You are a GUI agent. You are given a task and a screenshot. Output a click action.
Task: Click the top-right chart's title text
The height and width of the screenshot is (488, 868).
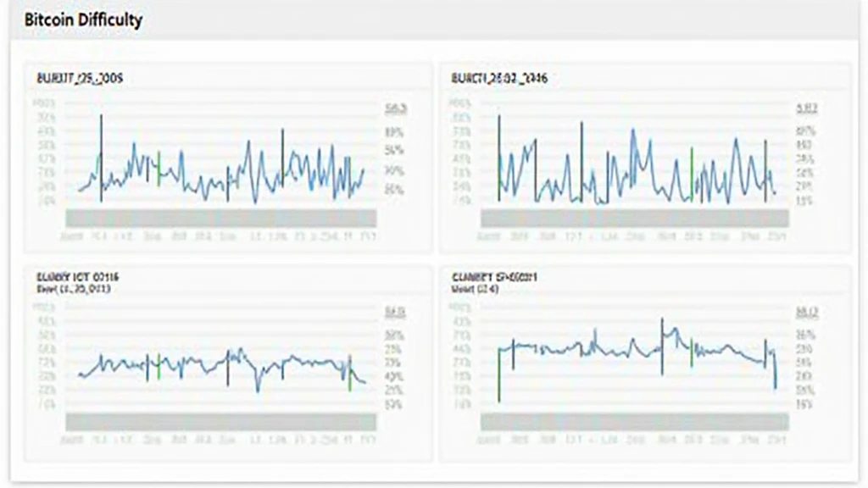point(498,79)
